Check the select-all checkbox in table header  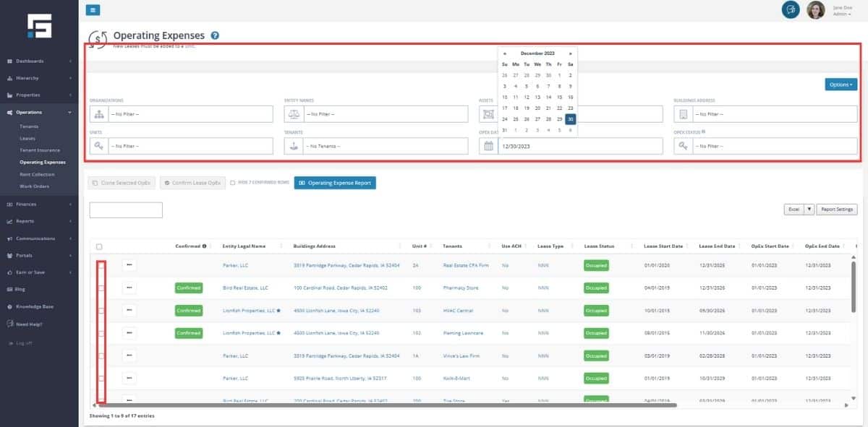(x=99, y=246)
